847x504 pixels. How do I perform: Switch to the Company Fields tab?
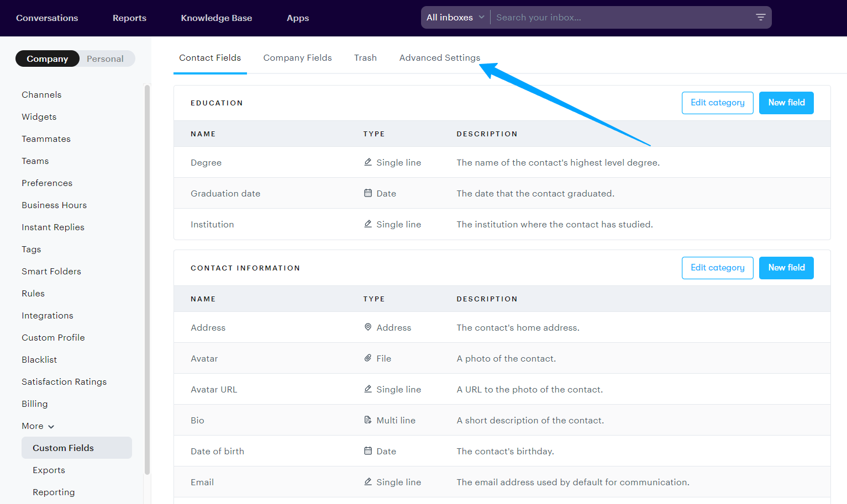(x=297, y=58)
